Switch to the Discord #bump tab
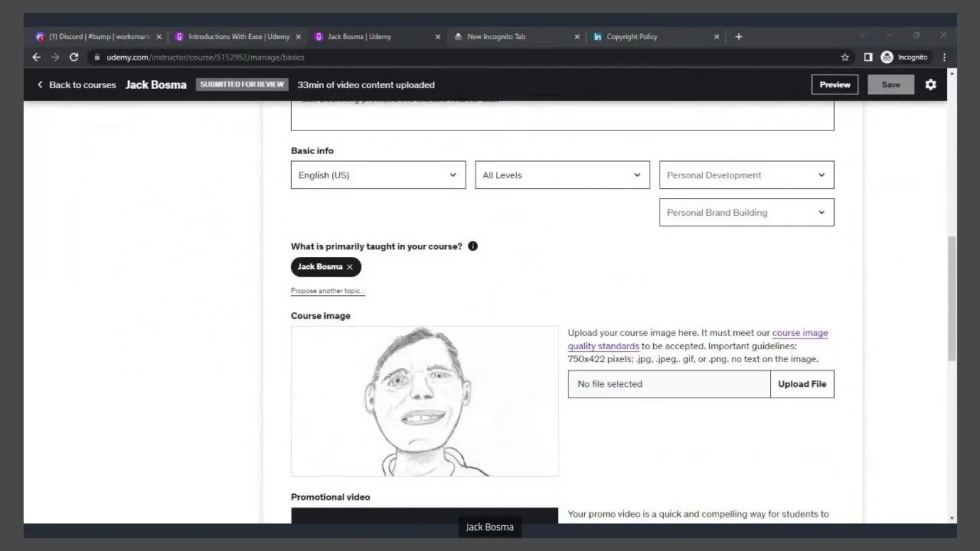 (98, 37)
